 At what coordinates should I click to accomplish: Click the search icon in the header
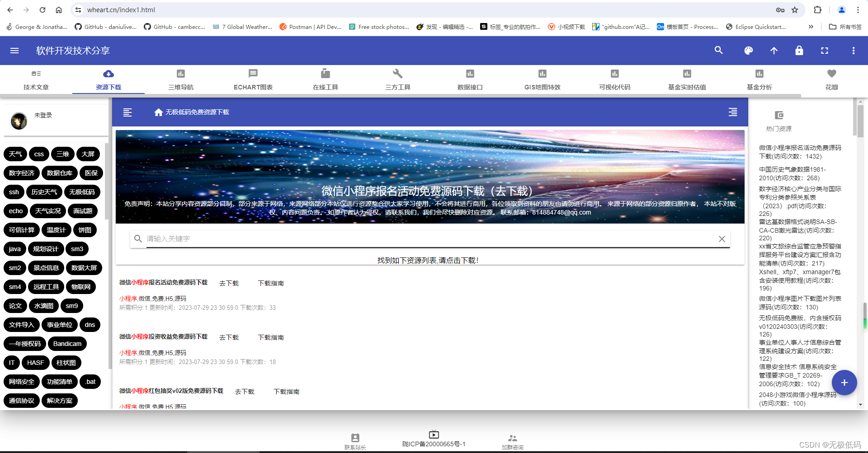(718, 51)
